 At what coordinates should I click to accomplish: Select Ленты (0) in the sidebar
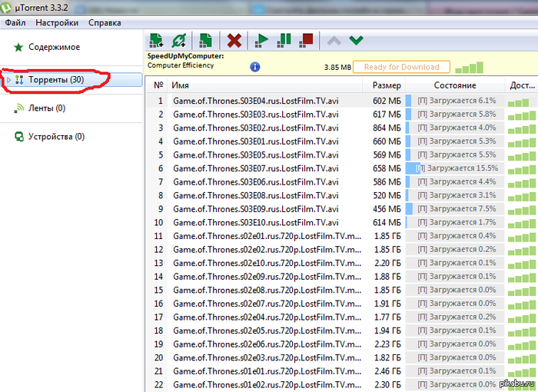click(x=47, y=108)
